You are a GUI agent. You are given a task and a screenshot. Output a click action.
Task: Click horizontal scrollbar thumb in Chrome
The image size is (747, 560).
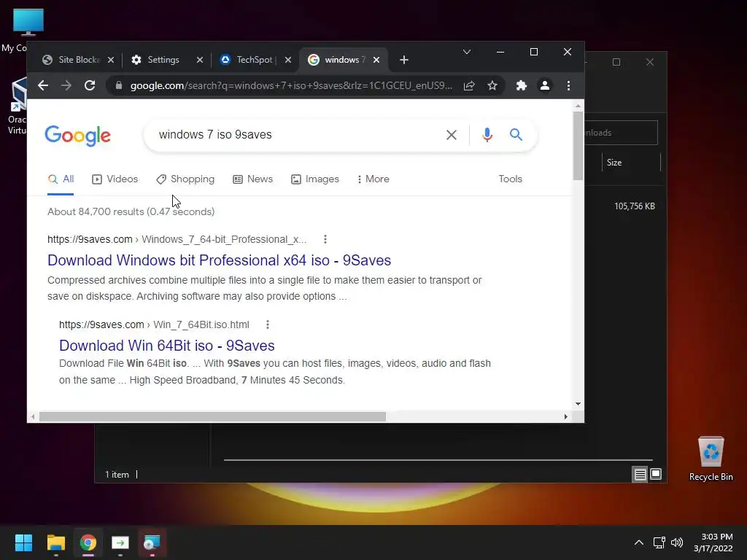(x=212, y=416)
